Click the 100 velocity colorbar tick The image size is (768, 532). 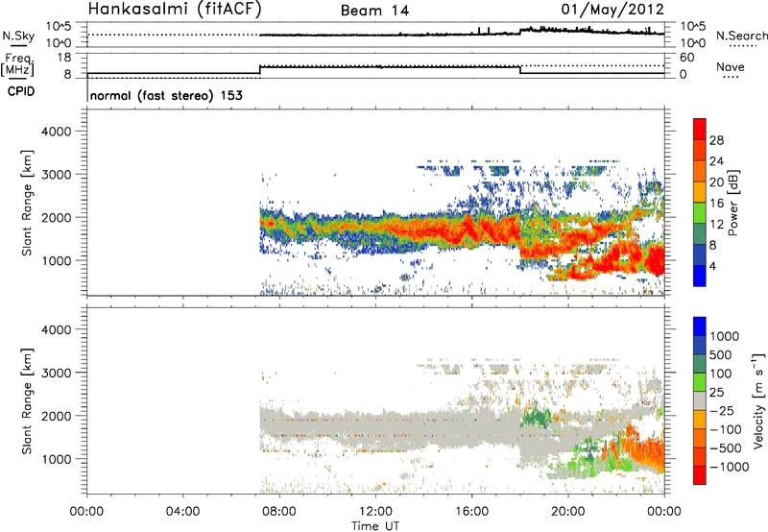pos(721,374)
